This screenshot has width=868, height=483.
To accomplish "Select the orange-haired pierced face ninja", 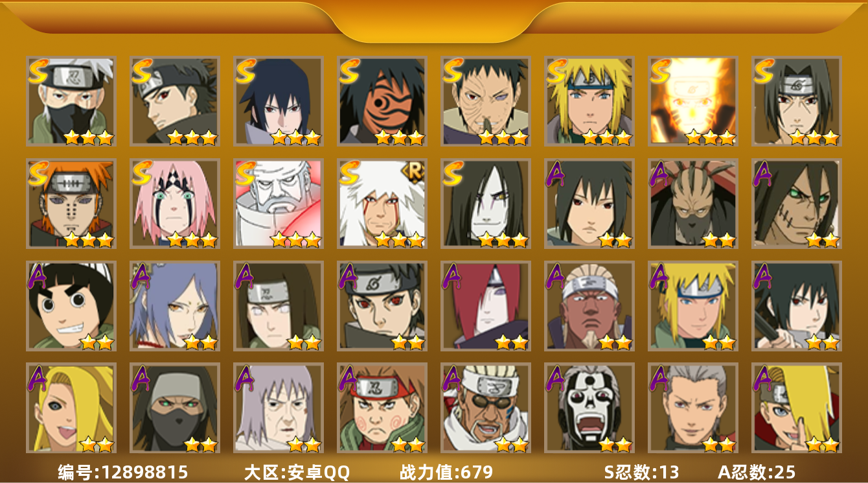I will 71,204.
